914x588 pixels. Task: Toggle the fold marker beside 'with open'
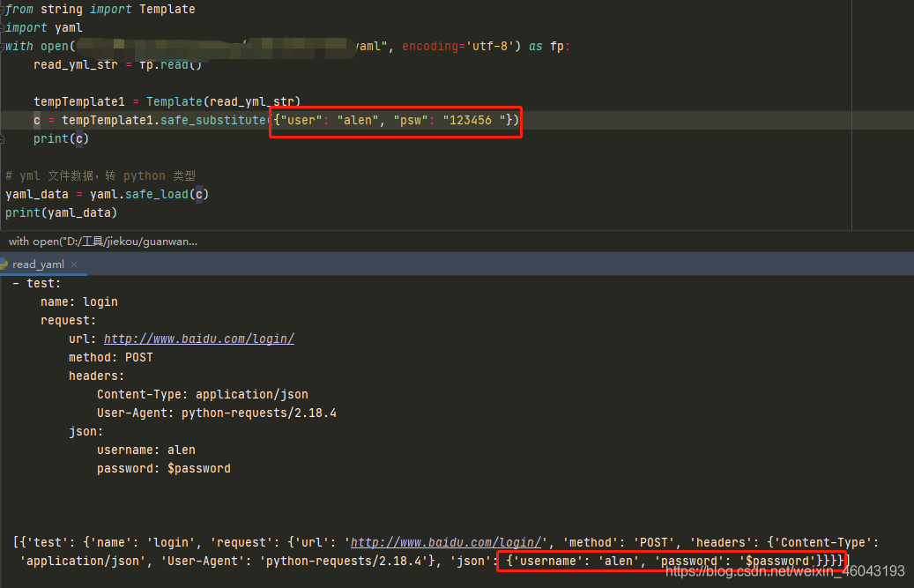3,47
